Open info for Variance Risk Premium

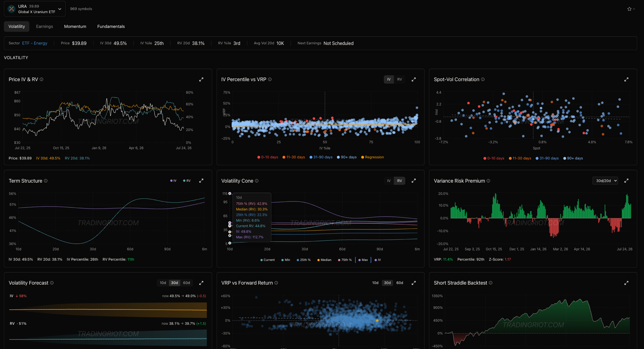coord(488,181)
